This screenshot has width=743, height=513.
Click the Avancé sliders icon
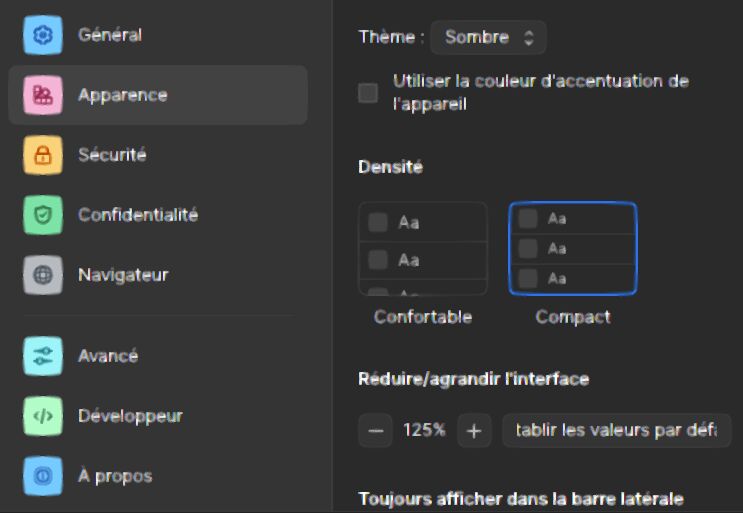[x=43, y=356]
